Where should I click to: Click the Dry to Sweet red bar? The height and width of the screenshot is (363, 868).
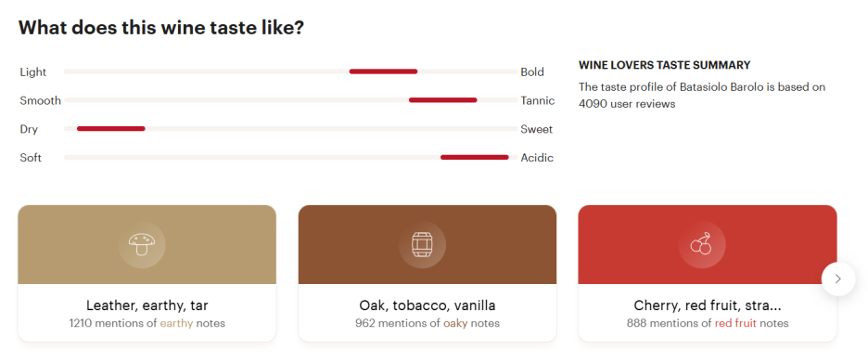[x=110, y=128]
